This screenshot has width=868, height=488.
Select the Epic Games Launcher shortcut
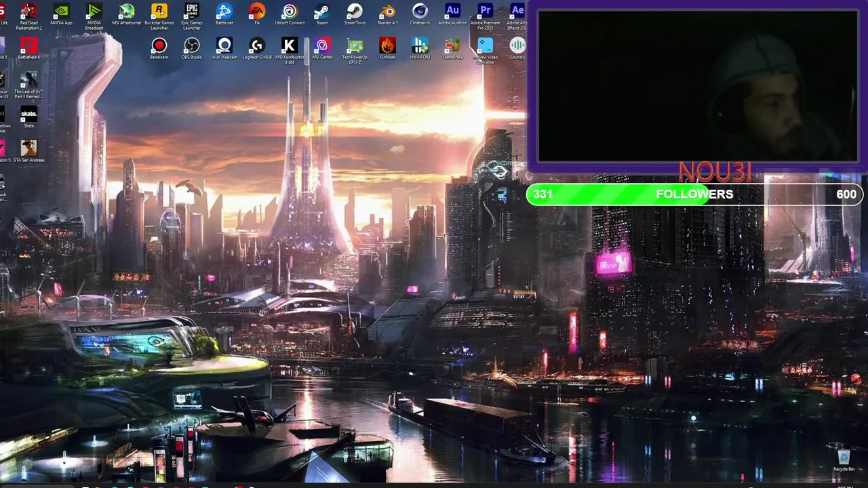pos(192,17)
